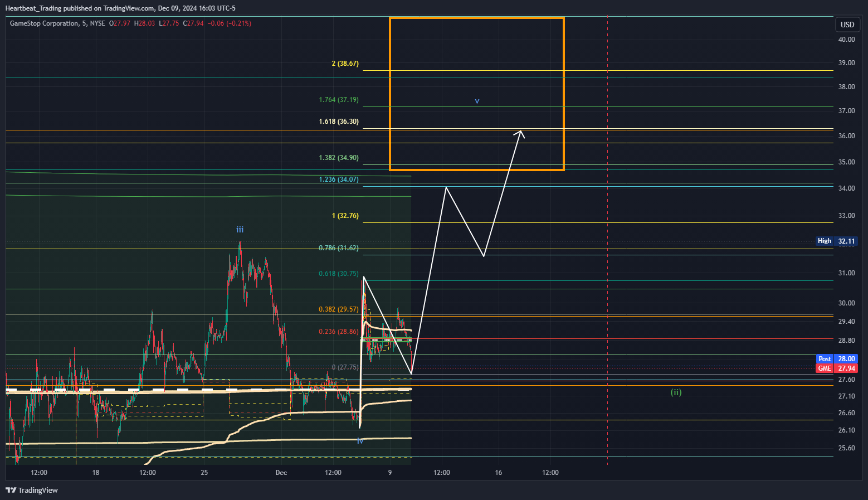Select the 1 (32.76) Fibonacci label

[x=345, y=216]
